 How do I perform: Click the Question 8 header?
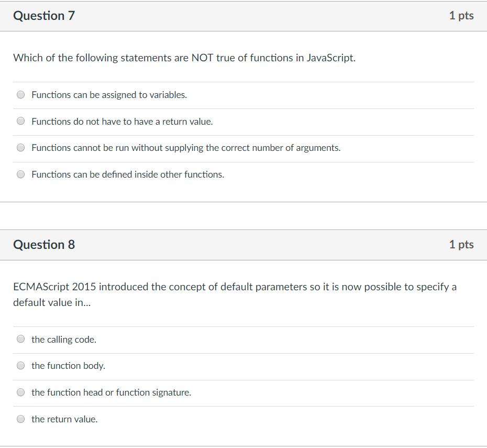tap(44, 245)
